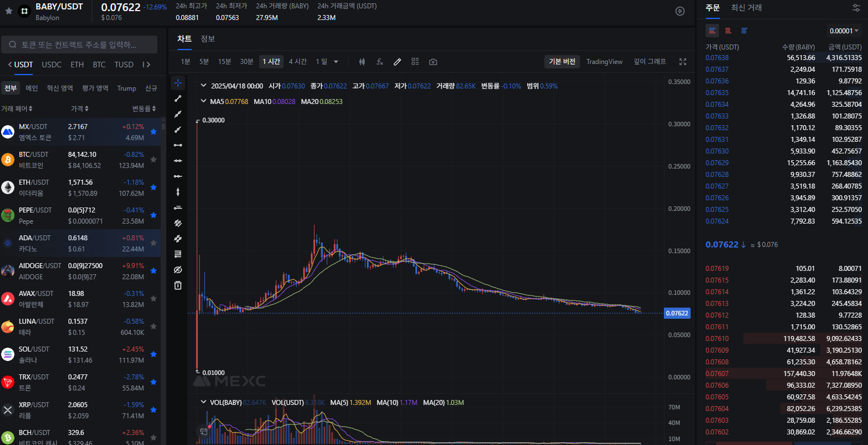
Task: Select the crosshair cursor tool
Action: point(178,83)
